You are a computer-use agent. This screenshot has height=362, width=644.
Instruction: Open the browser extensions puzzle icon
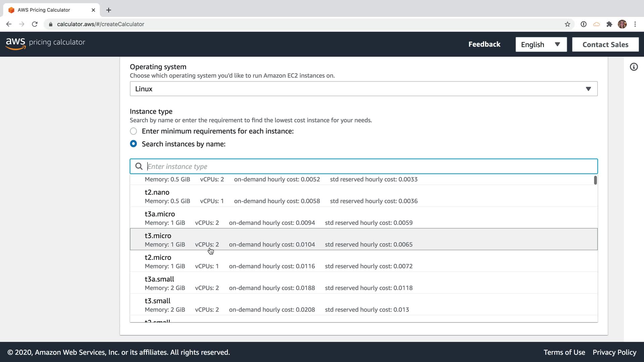609,24
